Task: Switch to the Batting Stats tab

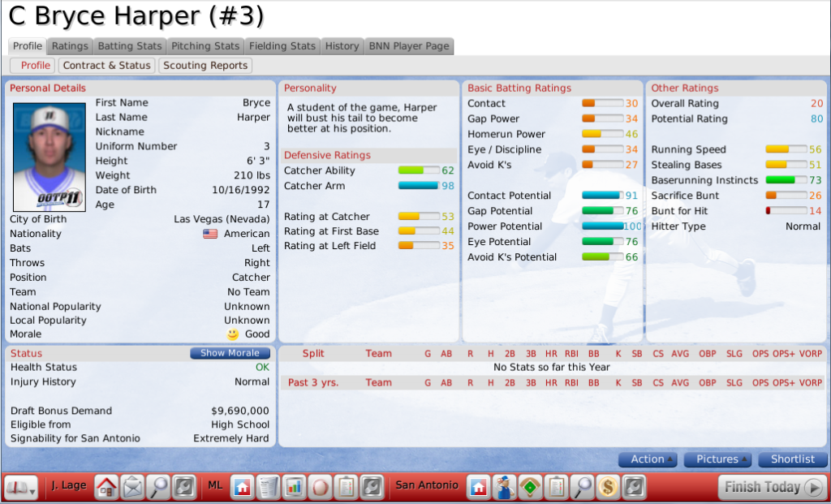Action: click(131, 46)
